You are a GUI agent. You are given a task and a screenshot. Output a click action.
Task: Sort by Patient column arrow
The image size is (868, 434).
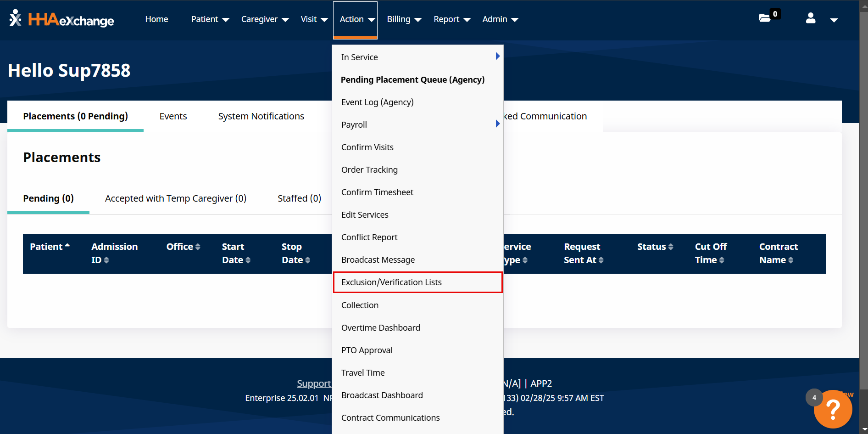pos(67,246)
